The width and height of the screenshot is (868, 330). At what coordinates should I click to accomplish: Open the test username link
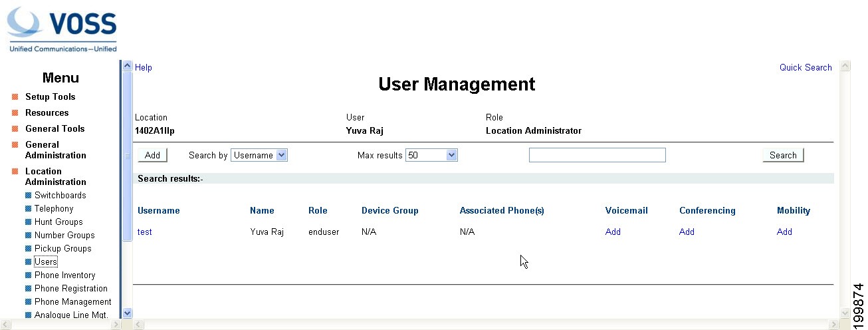tap(145, 232)
